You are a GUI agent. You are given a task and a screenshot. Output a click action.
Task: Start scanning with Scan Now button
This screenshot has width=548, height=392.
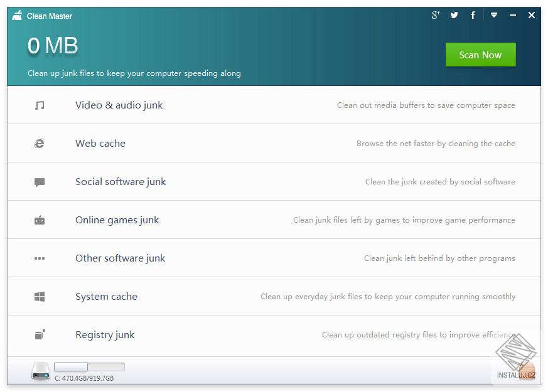pos(481,55)
